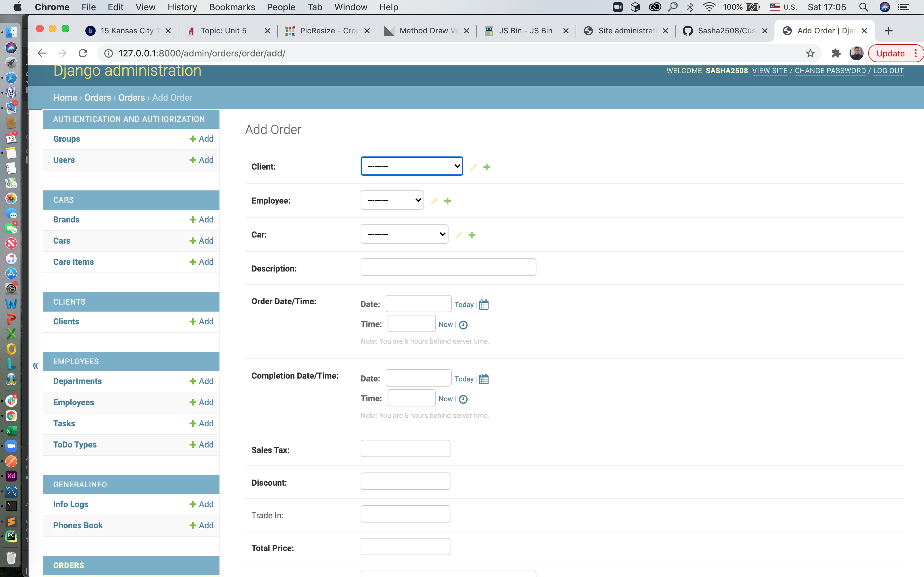
Task: Click inside the Description input field
Action: [x=448, y=267]
